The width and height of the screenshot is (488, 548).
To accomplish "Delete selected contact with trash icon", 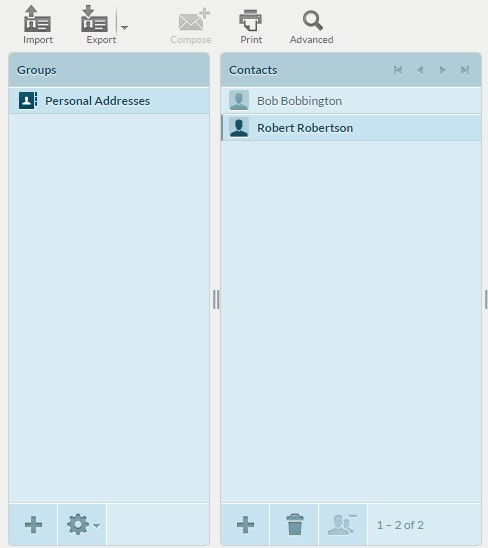I will point(294,525).
